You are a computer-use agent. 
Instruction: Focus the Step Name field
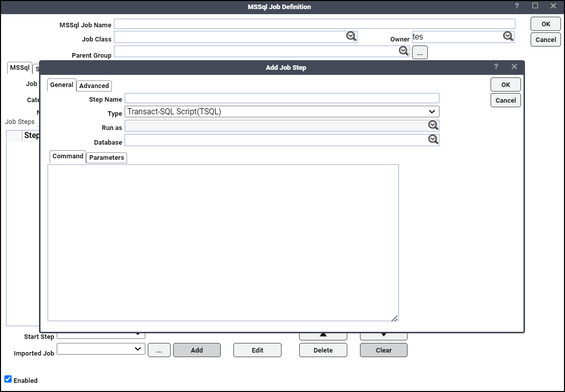point(282,98)
